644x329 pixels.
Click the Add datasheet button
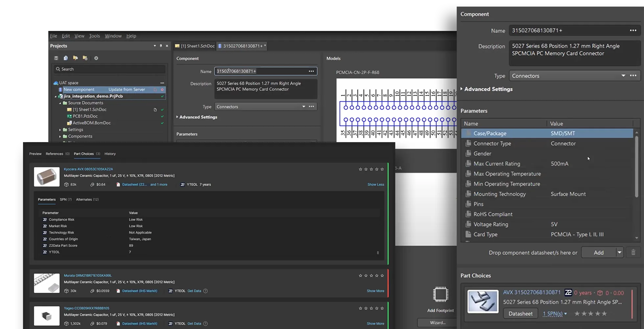(x=599, y=252)
